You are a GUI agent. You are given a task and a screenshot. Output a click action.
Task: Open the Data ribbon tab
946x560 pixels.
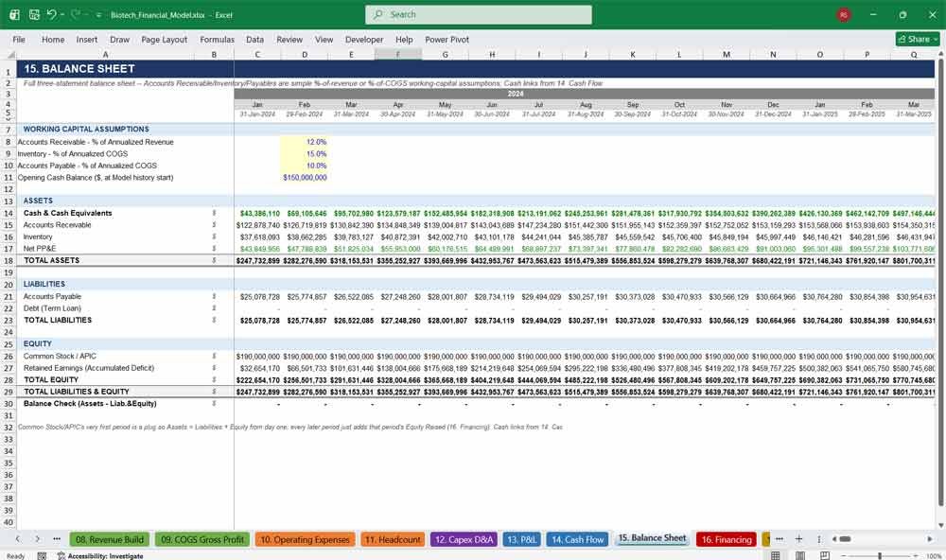(254, 39)
